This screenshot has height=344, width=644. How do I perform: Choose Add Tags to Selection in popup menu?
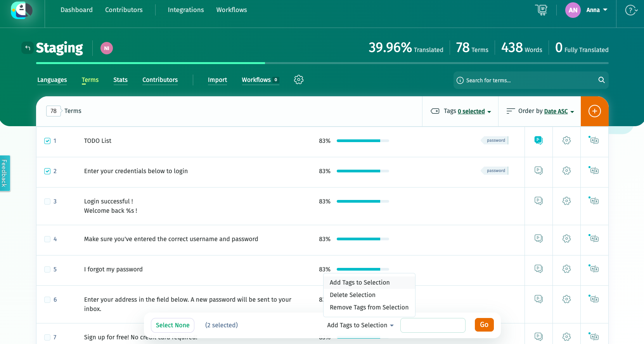point(369,283)
